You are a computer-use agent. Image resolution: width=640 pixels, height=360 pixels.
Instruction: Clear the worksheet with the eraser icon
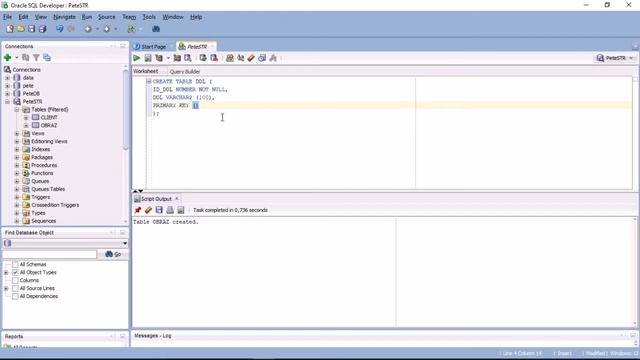251,58
